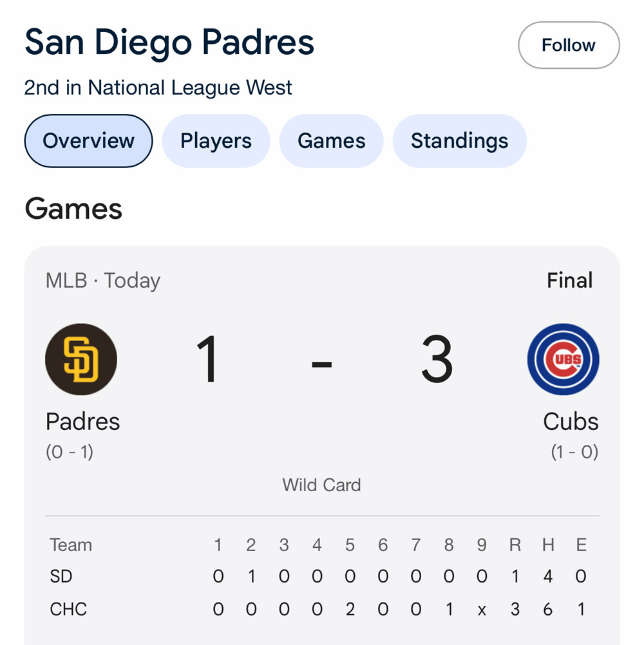Click the Final game status
Image resolution: width=644 pixels, height=645 pixels.
click(x=569, y=281)
